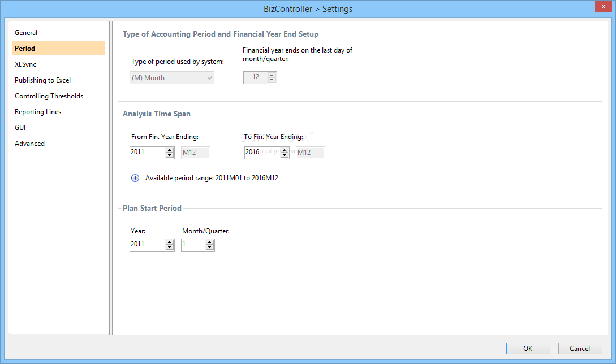Open Controlling Thresholds settings
The width and height of the screenshot is (616, 364).
(58, 96)
